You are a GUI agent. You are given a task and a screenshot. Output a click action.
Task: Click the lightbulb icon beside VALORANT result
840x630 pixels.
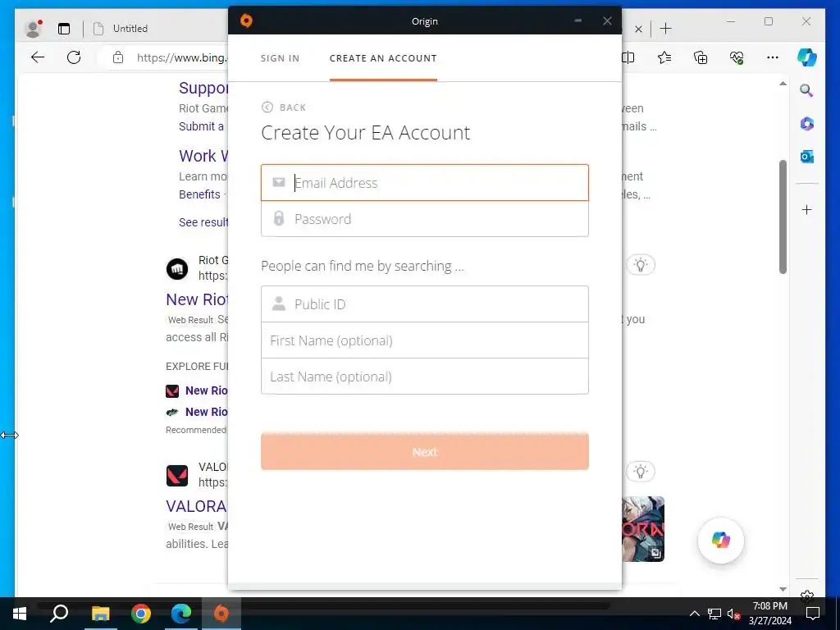641,472
